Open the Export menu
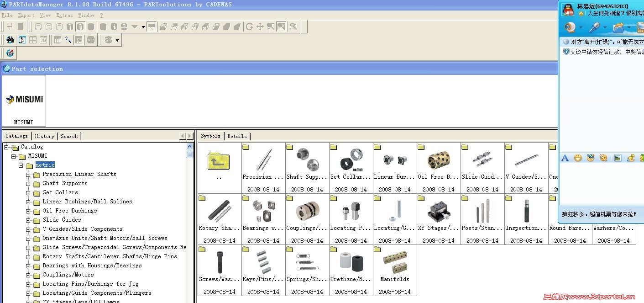The height and width of the screenshot is (303, 644). click(26, 15)
